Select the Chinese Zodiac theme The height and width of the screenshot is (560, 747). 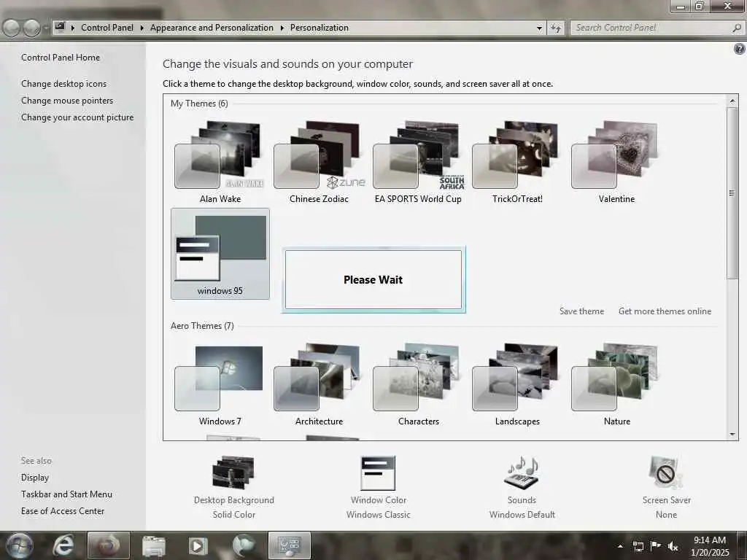pos(319,162)
